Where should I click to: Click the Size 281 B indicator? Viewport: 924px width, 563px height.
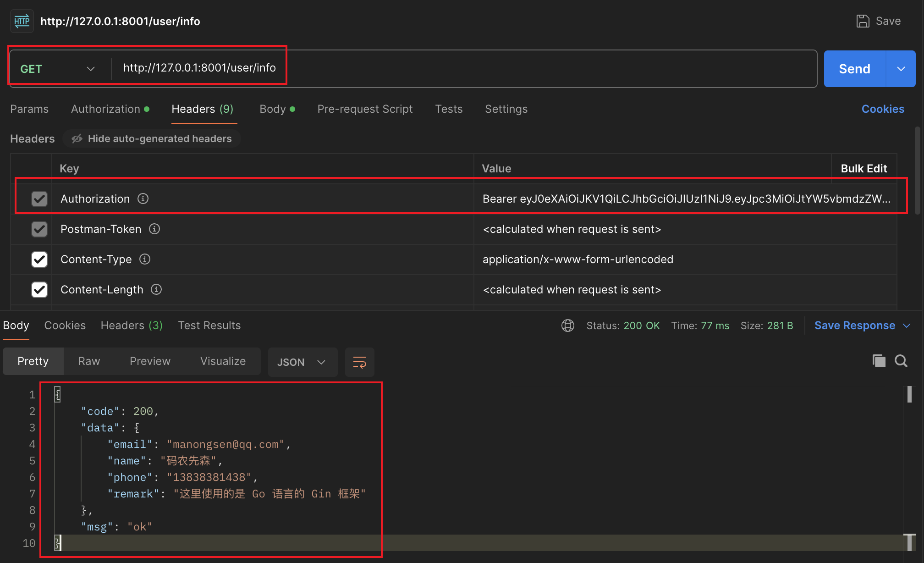[x=766, y=326]
